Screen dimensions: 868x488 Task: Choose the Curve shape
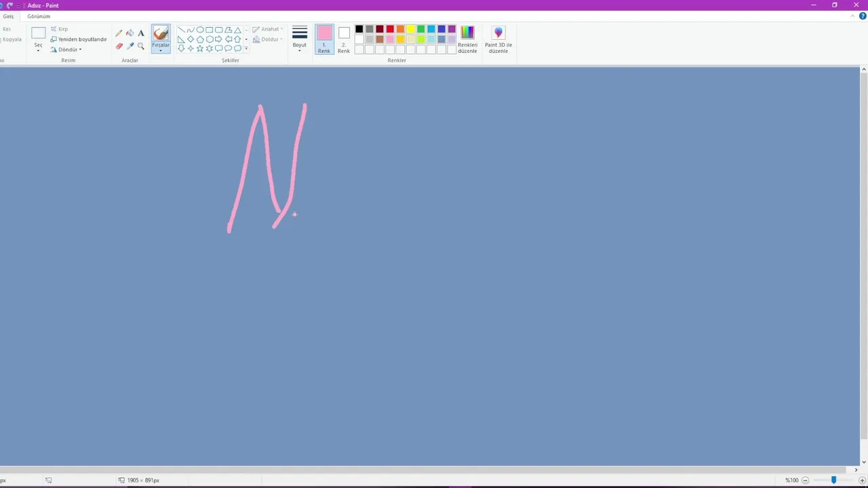point(191,30)
